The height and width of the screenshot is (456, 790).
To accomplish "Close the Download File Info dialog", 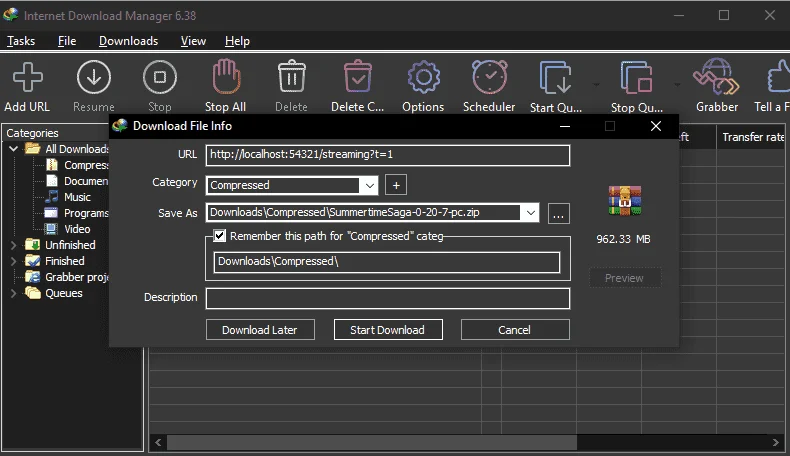I will point(655,126).
